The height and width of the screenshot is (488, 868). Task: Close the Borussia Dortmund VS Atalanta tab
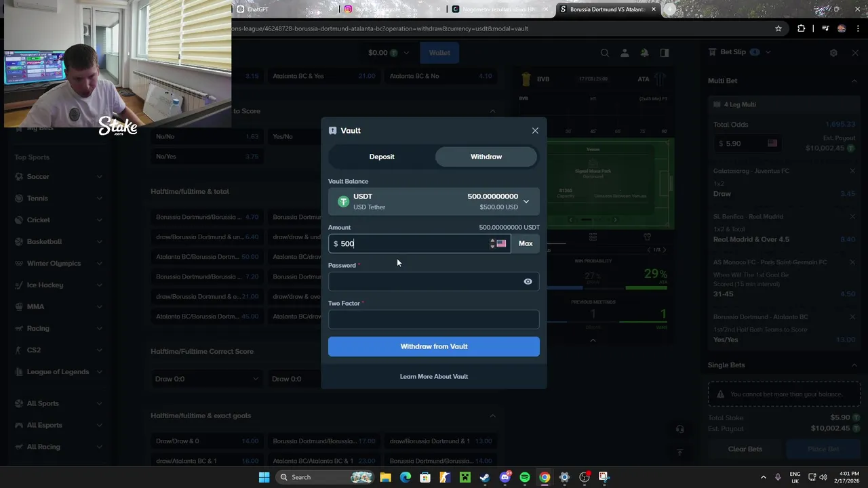(x=654, y=9)
